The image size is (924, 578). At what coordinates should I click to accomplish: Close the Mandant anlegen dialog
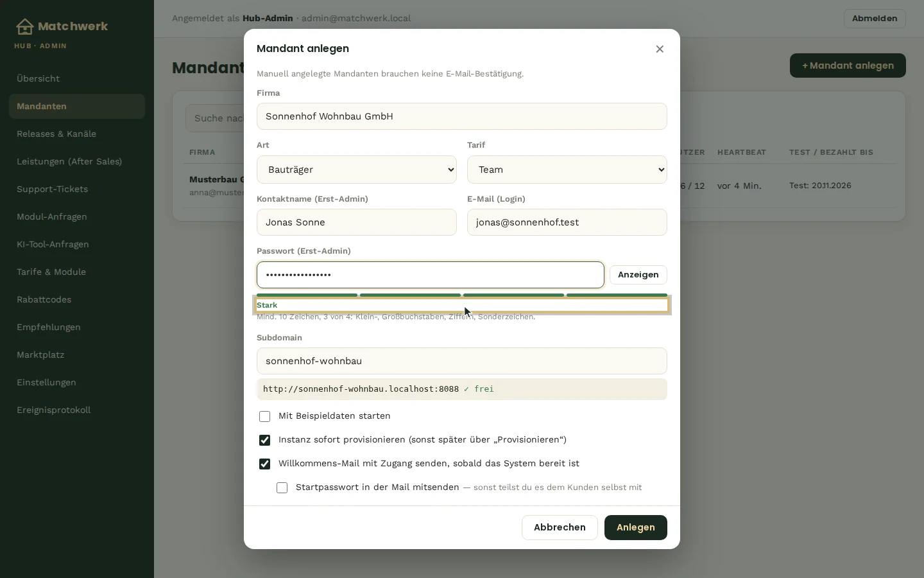click(660, 49)
